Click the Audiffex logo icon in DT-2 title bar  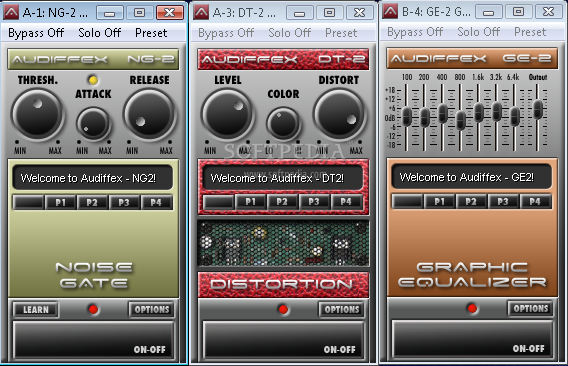tap(201, 12)
